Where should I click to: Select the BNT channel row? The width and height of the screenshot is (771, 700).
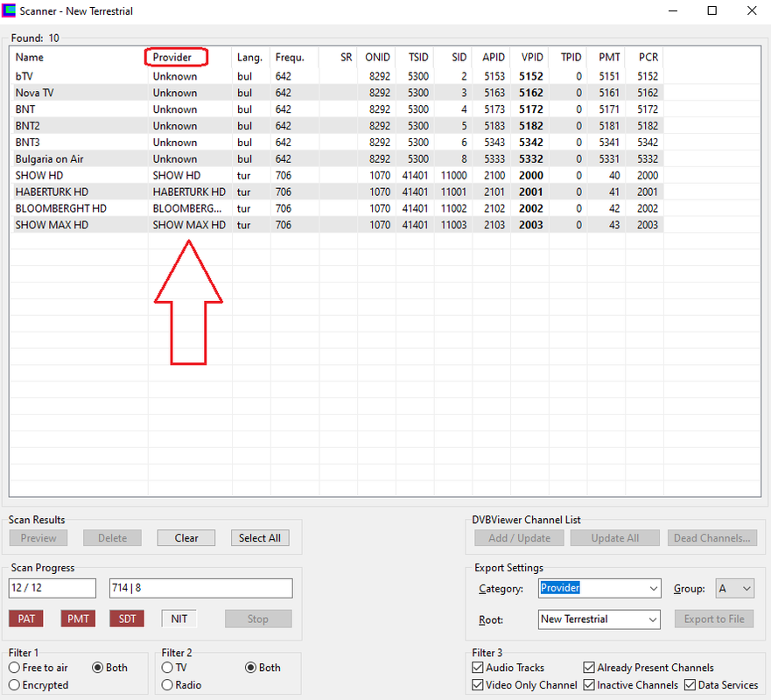click(337, 109)
